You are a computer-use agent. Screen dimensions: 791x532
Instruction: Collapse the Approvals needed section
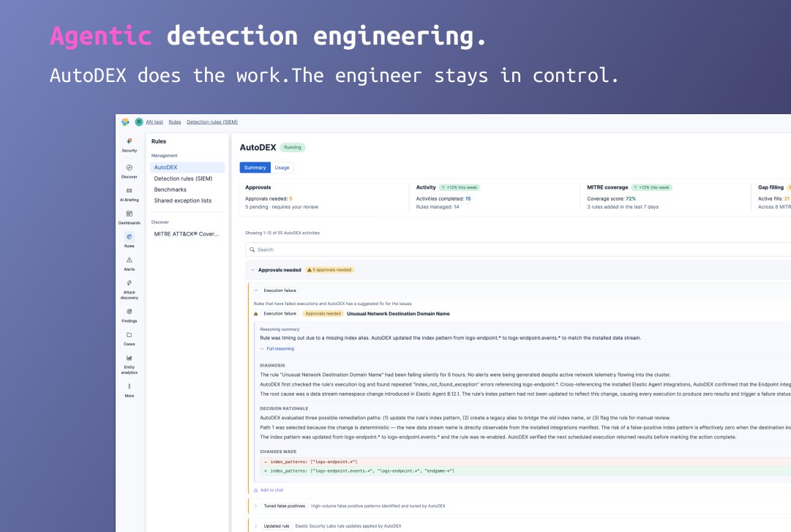[252, 270]
